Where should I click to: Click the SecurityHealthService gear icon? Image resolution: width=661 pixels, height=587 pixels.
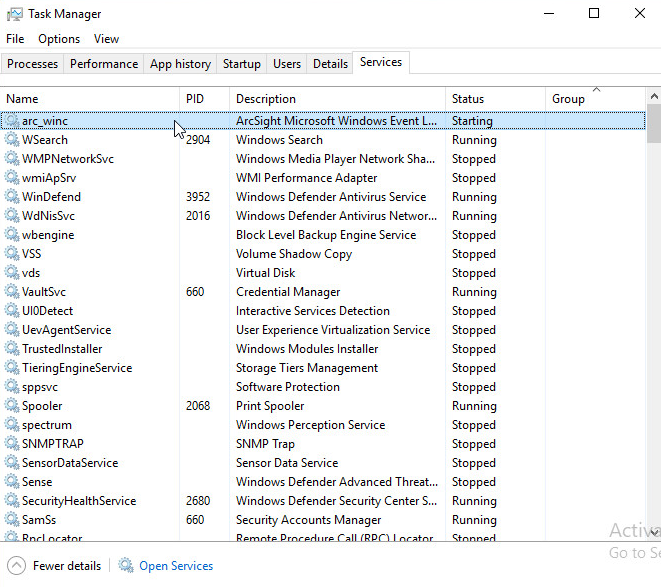[12, 501]
